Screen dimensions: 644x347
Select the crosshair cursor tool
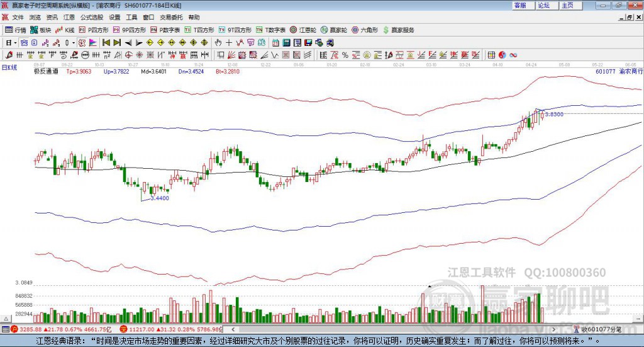point(230,43)
